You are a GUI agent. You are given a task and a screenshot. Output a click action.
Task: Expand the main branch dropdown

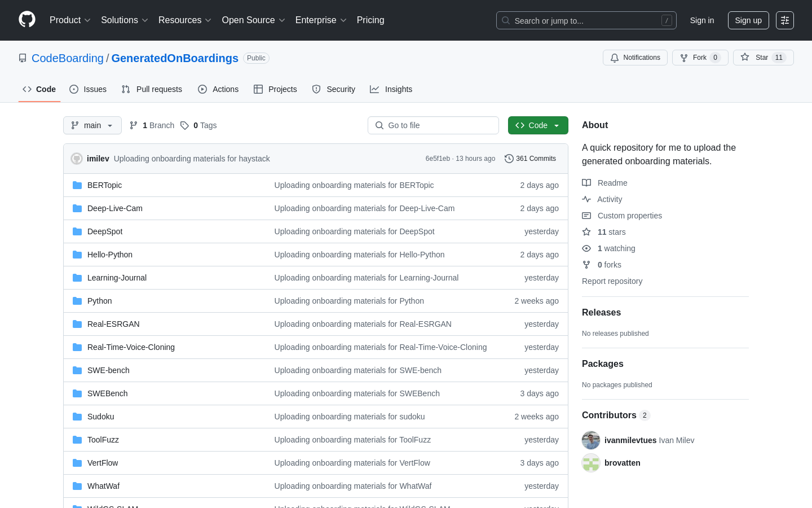pyautogui.click(x=92, y=125)
